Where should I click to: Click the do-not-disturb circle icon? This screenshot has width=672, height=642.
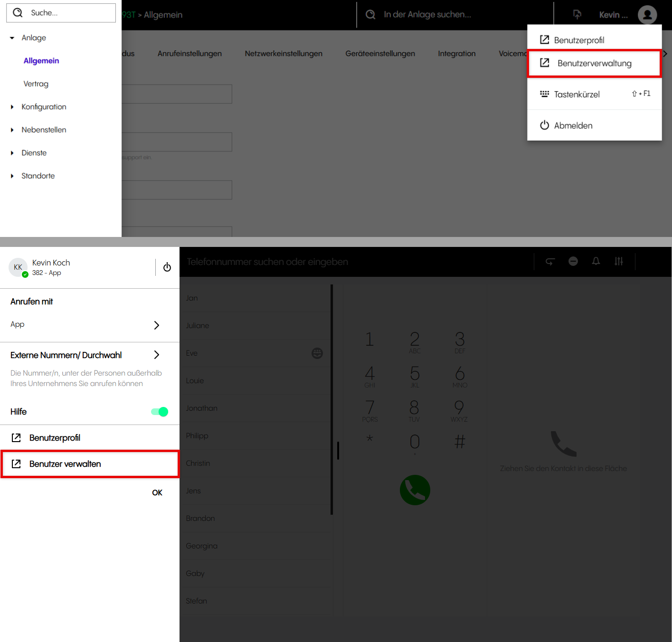[x=573, y=261]
